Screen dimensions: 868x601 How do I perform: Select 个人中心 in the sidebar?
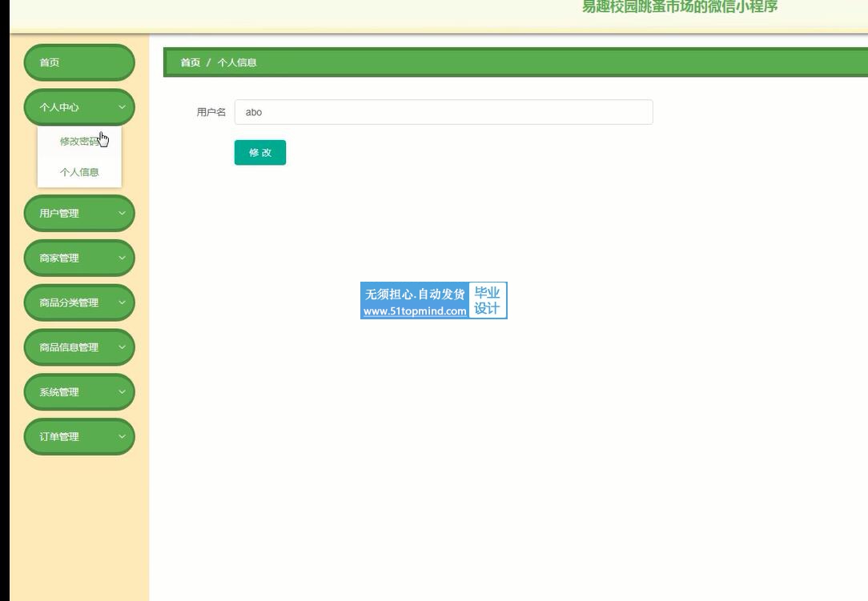58,107
